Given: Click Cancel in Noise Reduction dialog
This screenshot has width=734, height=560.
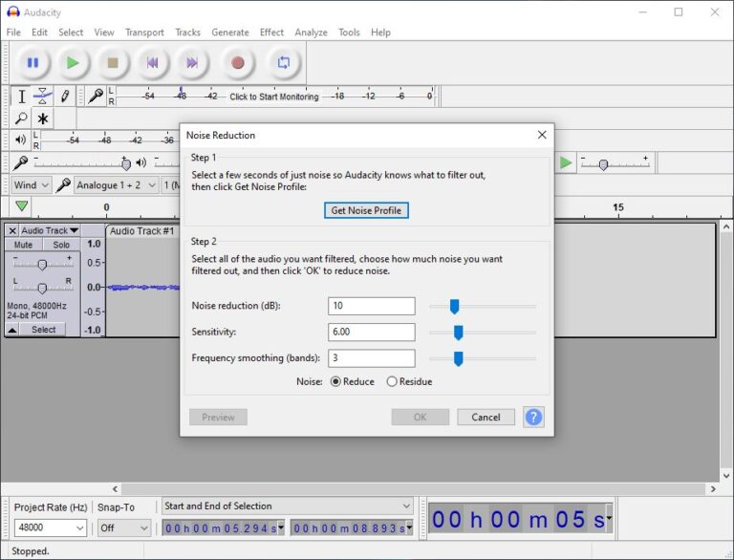Looking at the screenshot, I should tap(486, 418).
